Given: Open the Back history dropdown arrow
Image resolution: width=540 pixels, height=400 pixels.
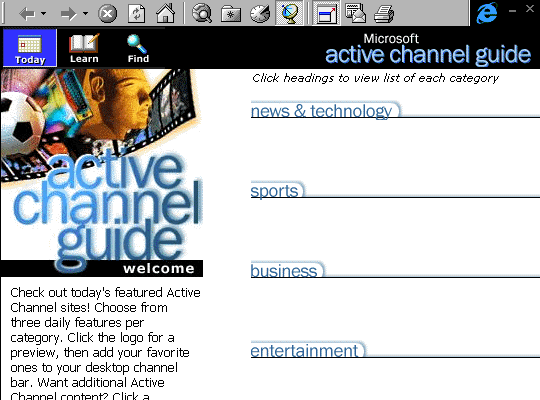Looking at the screenshot, I should (x=43, y=14).
